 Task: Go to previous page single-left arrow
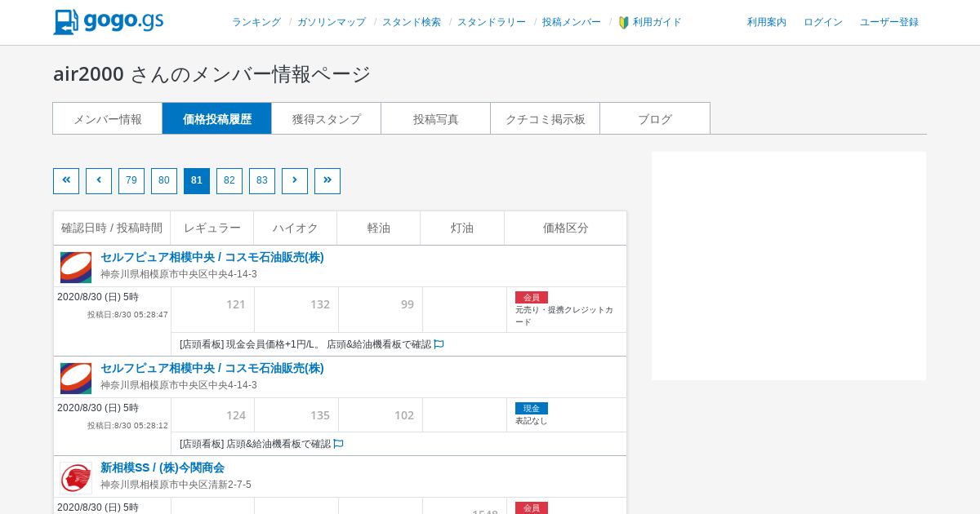click(99, 181)
